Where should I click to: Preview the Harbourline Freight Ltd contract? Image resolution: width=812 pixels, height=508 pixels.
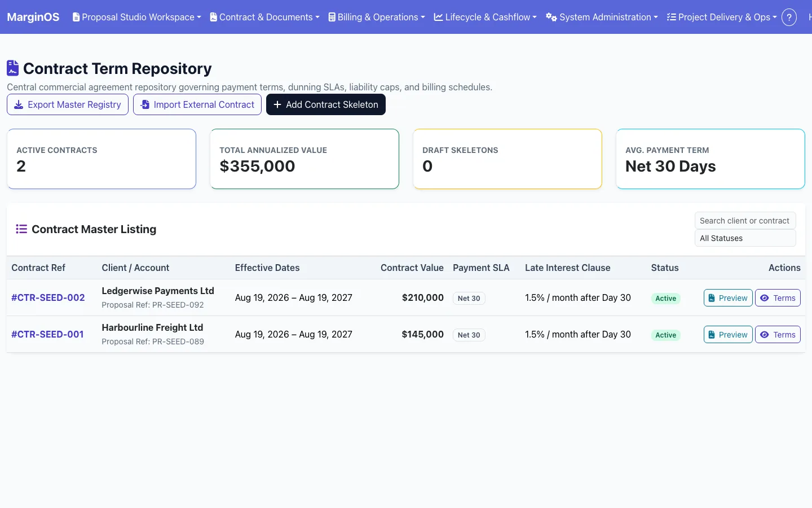coord(728,335)
